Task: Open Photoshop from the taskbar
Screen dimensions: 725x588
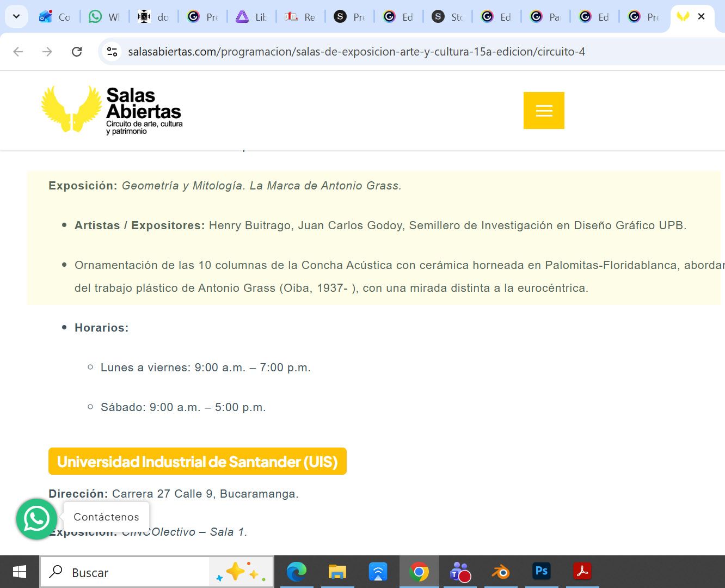Action: point(541,572)
